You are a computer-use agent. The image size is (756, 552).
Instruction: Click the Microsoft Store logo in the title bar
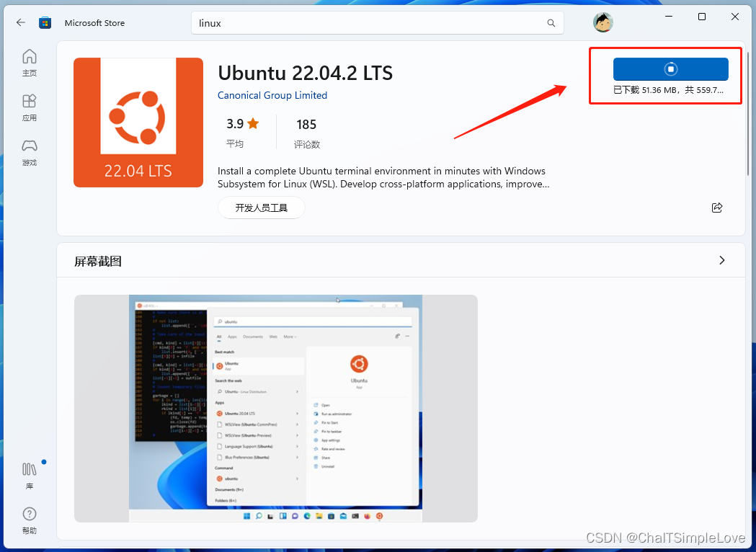pyautogui.click(x=45, y=22)
